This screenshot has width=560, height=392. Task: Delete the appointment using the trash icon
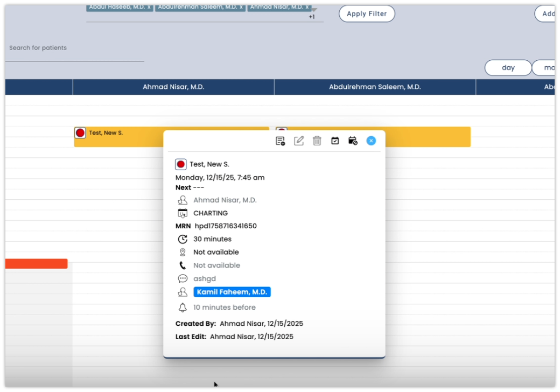click(317, 141)
